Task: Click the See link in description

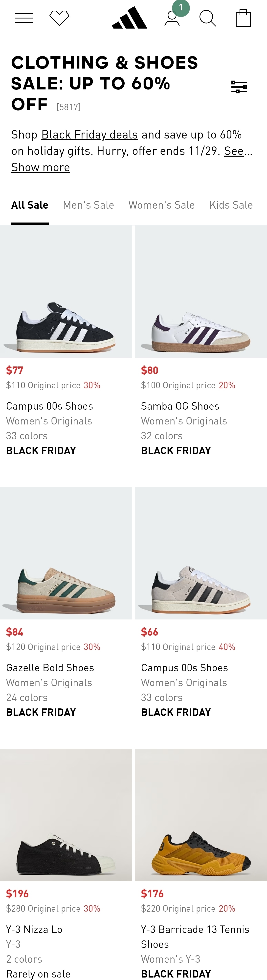Action: pyautogui.click(x=234, y=151)
